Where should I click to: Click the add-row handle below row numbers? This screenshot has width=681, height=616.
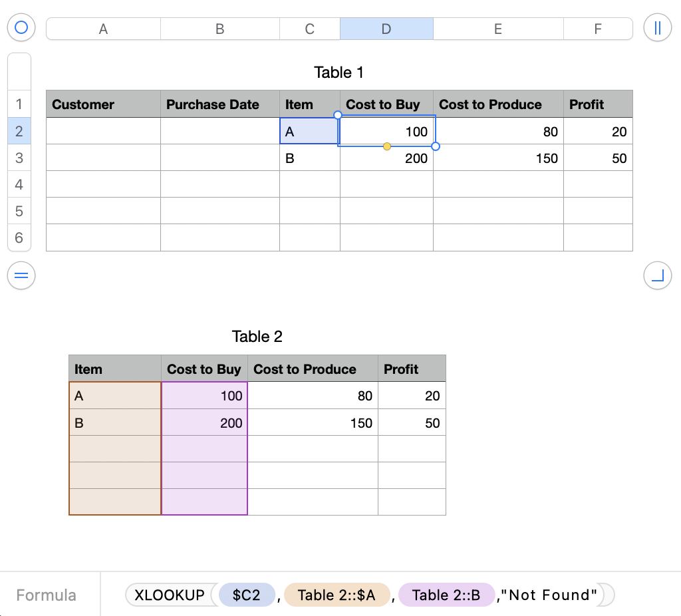(x=21, y=276)
